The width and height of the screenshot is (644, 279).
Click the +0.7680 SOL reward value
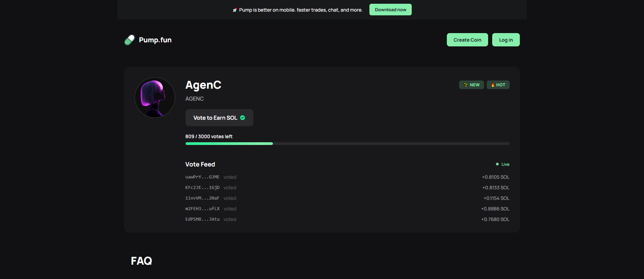pos(495,219)
